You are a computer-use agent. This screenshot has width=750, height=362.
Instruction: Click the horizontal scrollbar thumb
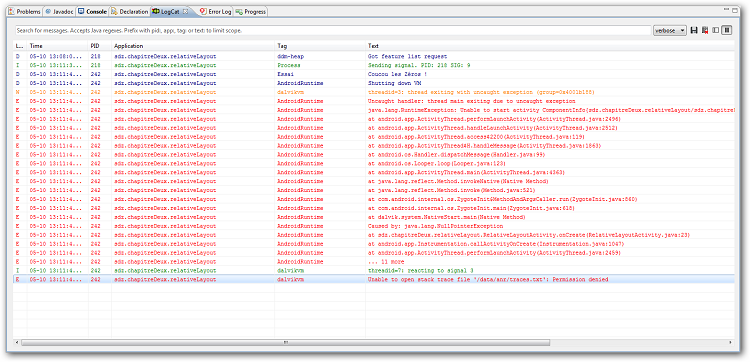tap(285, 342)
